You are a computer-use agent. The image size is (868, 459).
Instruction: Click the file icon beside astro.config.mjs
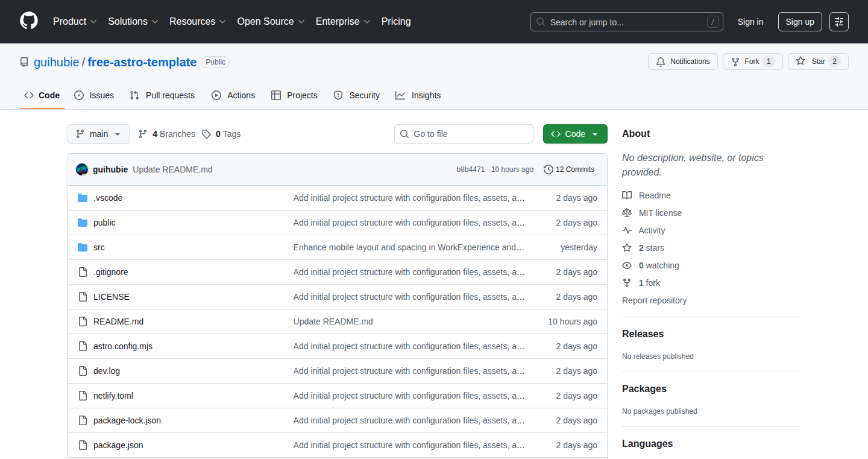click(83, 346)
